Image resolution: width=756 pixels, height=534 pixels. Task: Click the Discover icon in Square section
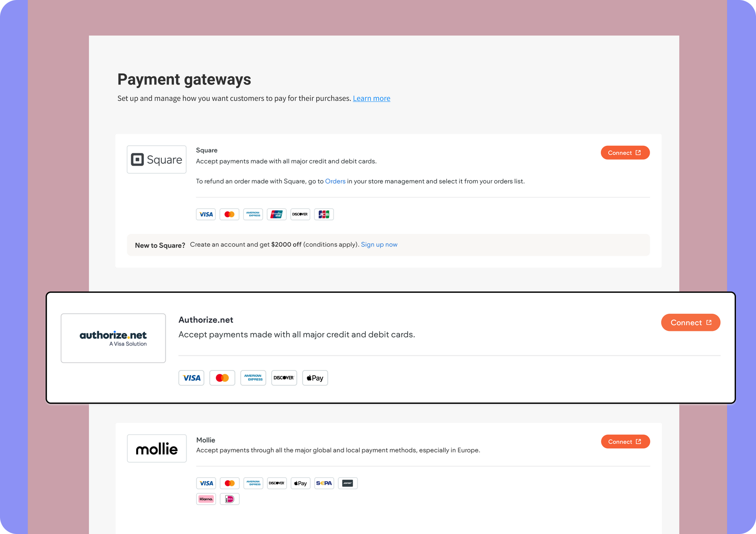[x=300, y=214]
